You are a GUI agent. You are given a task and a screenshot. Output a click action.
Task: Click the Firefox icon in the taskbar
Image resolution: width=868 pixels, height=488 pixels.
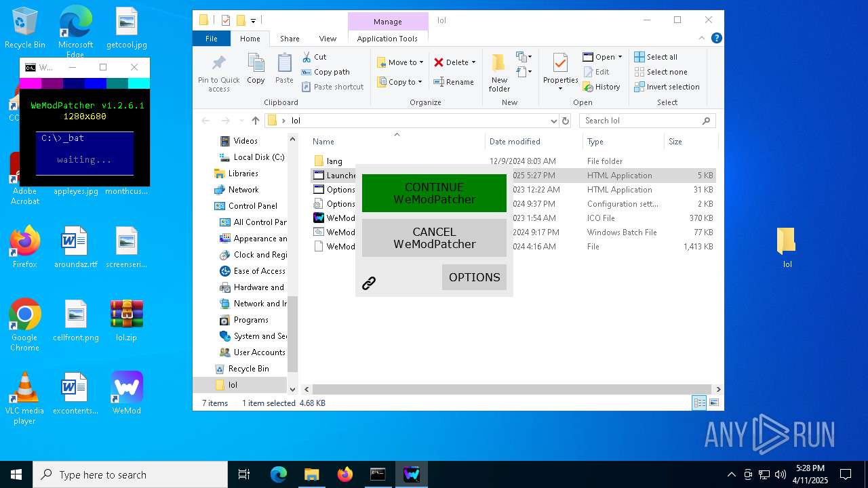[345, 474]
